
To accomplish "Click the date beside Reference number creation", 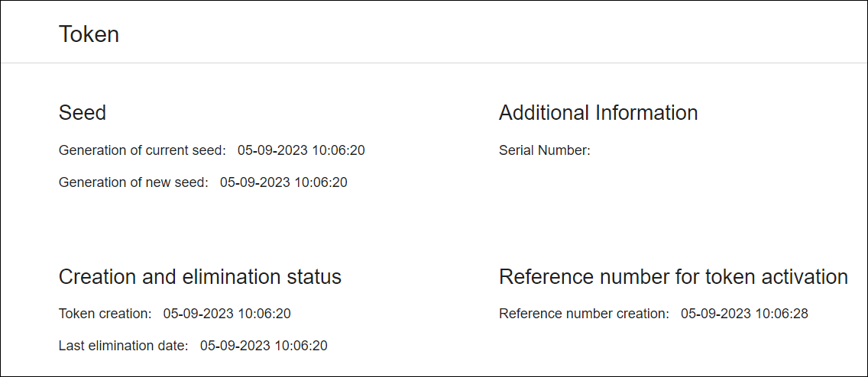I will [716, 314].
